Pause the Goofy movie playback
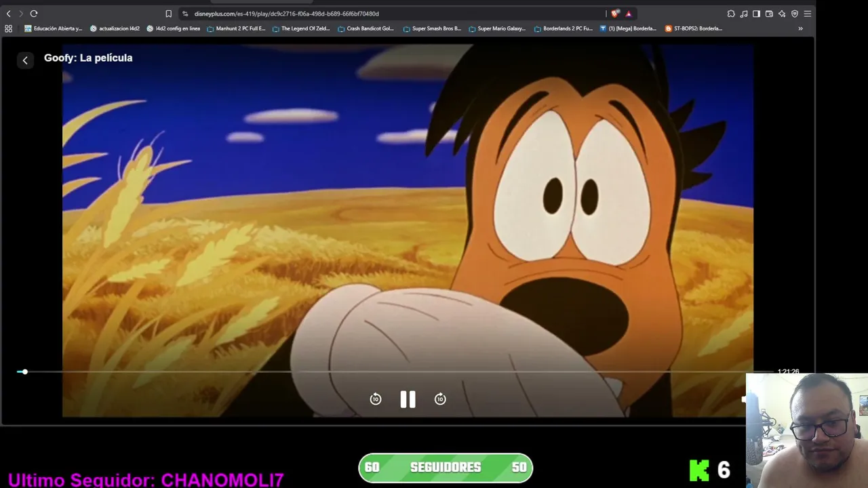Screen dimensions: 868x488 click(408, 399)
